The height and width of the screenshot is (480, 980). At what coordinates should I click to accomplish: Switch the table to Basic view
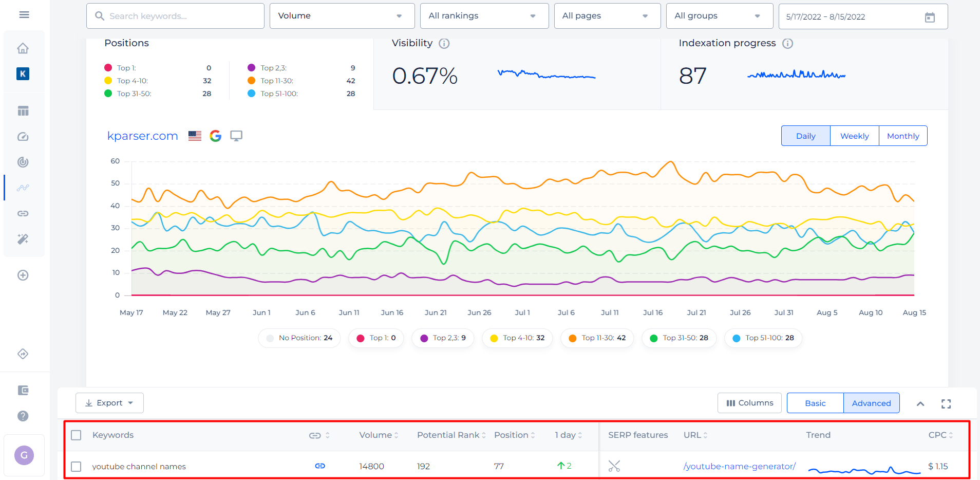(x=815, y=403)
